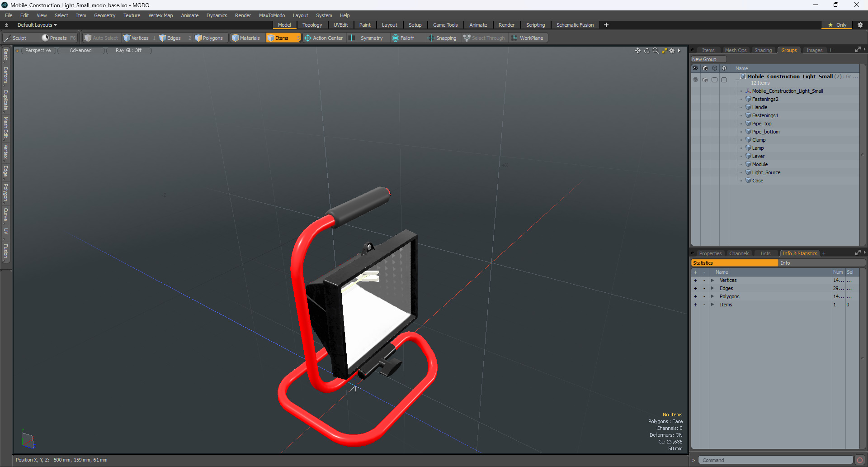Click the Mobile_Construction_Light_Small locator icon
The width and height of the screenshot is (868, 467).
[748, 91]
